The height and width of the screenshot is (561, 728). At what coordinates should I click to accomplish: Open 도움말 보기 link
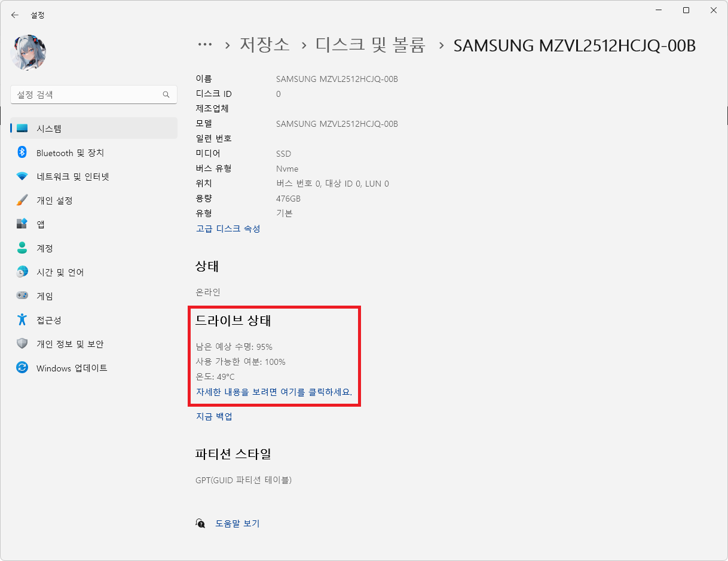click(x=237, y=523)
